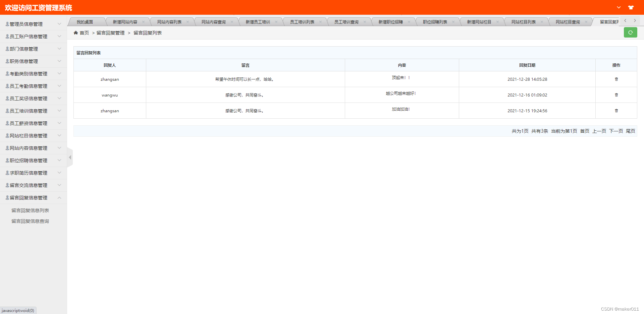The image size is (644, 314).
Task: Open 留言回复信息查询 submenu item
Action: pos(30,221)
